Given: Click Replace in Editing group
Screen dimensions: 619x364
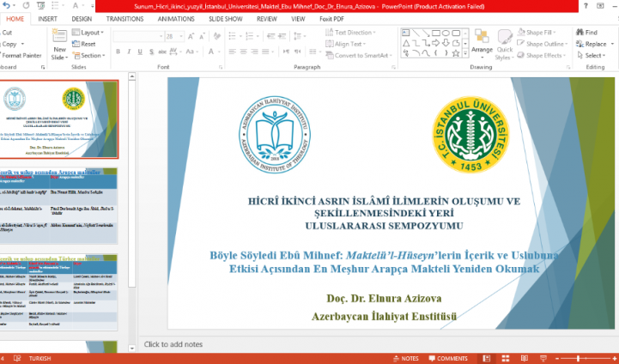Looking at the screenshot, I should (x=592, y=44).
